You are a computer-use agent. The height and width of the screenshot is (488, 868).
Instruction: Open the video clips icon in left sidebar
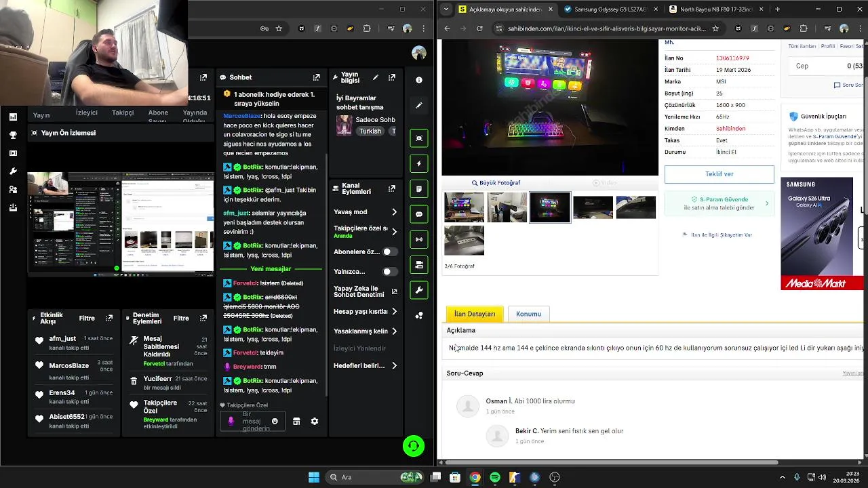(13, 153)
